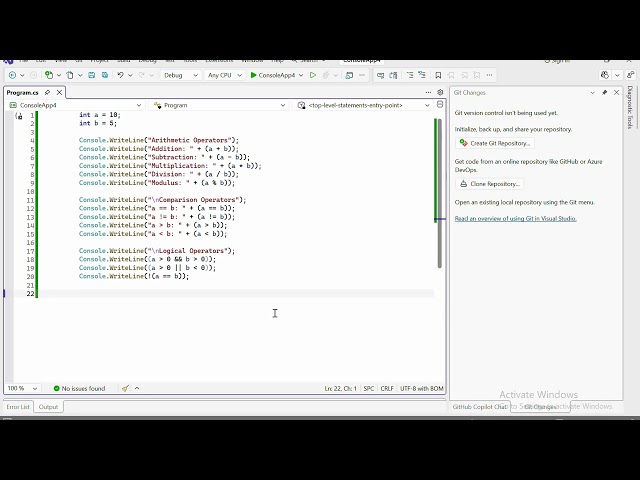Click the Save All icon
This screenshot has height=480, width=640.
coord(105,75)
